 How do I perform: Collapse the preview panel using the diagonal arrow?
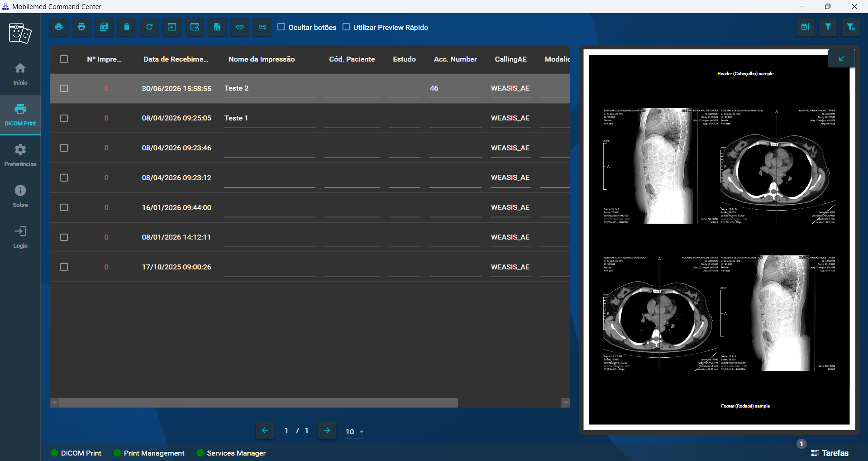click(x=842, y=58)
